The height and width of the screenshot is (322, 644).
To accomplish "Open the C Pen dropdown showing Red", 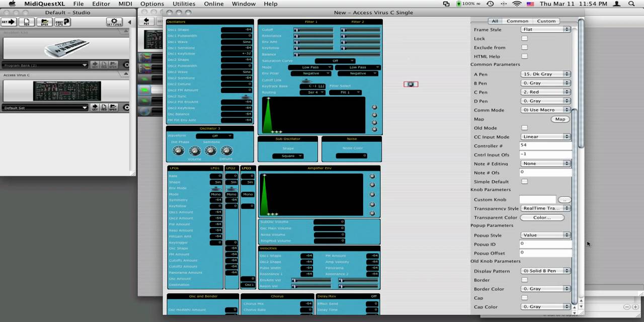I will [x=545, y=92].
